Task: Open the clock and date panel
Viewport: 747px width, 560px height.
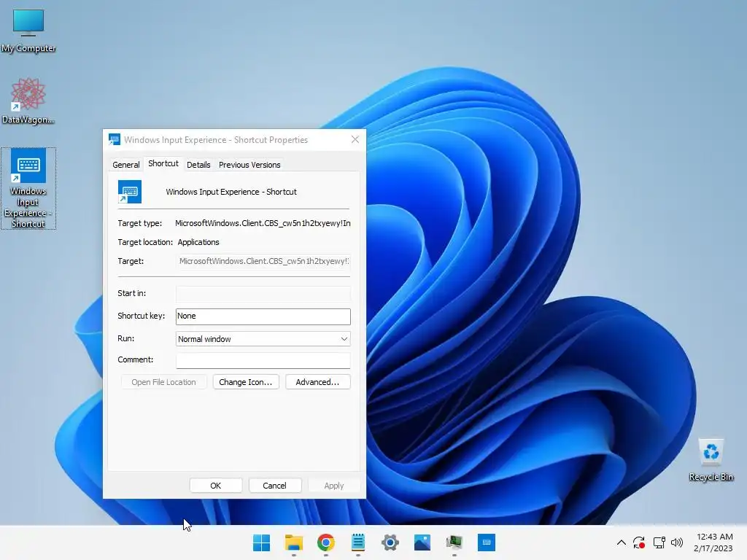Action: 713,542
